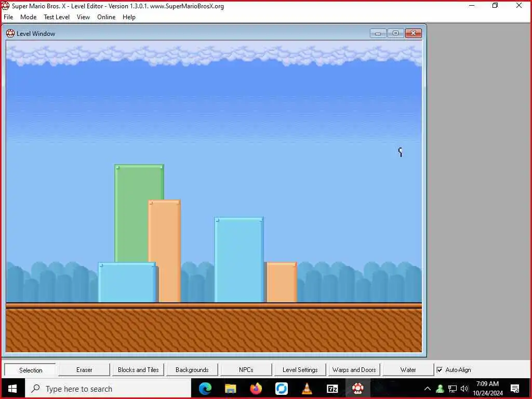Open the volume tray icon
Screen dimensions: 532x399
[x=464, y=389]
